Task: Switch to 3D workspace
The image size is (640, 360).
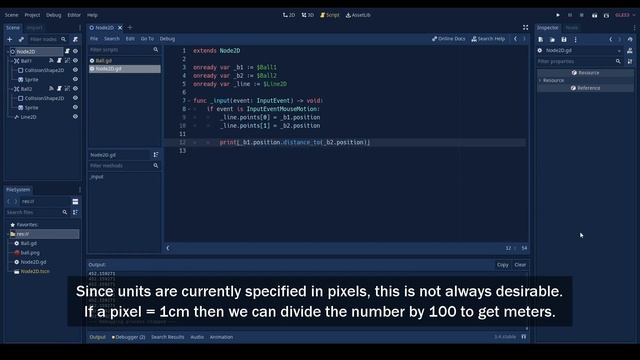Action: (308, 15)
